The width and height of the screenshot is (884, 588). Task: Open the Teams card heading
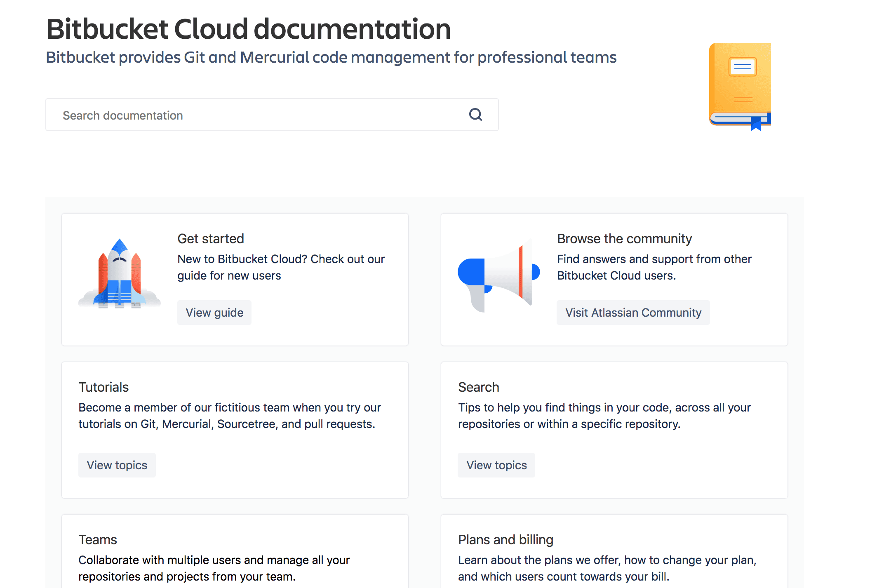click(x=98, y=540)
